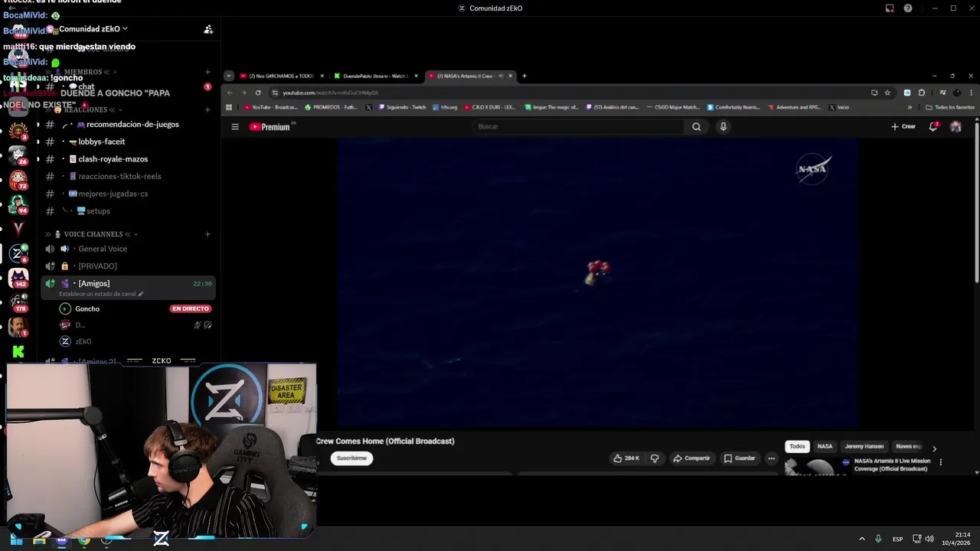The height and width of the screenshot is (551, 980).
Task: Show hidden tray icons chevron
Action: [x=861, y=539]
